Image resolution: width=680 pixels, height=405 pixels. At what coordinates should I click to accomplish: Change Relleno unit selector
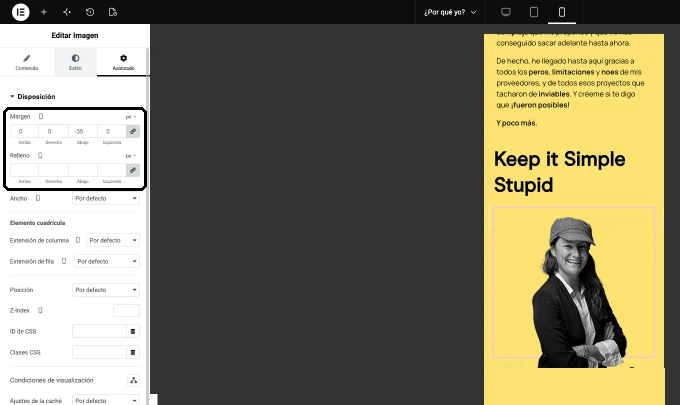[131, 156]
